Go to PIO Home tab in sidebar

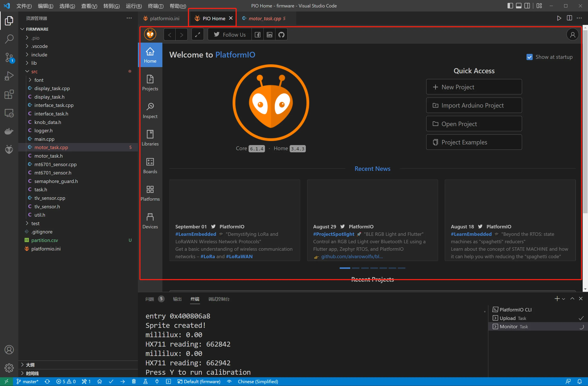[150, 55]
